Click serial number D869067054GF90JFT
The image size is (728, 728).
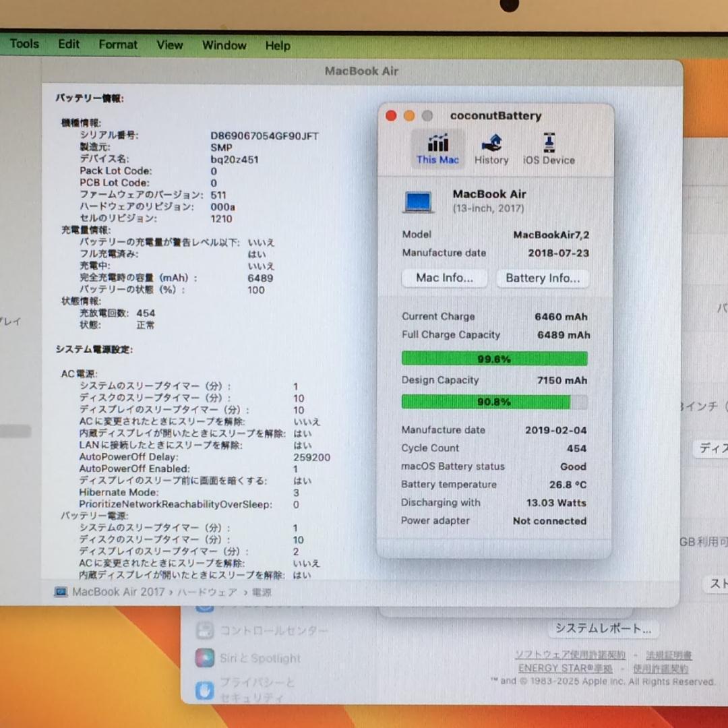coord(264,136)
